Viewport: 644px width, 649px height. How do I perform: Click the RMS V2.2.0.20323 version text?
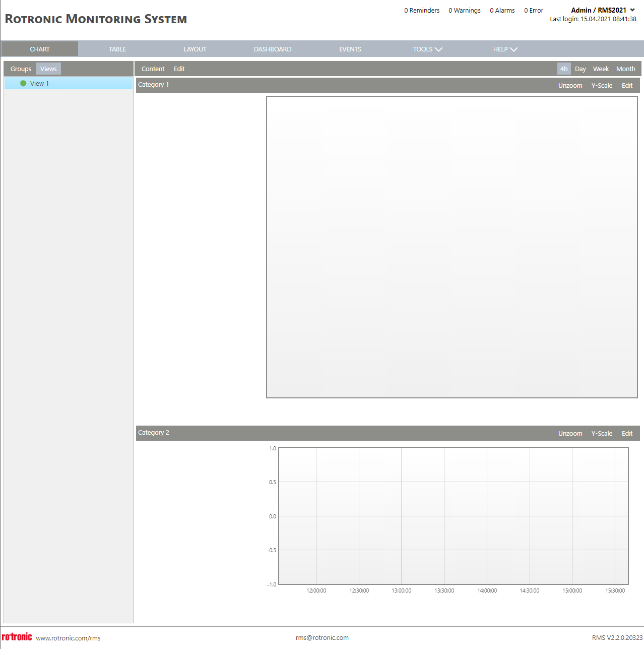click(x=617, y=637)
